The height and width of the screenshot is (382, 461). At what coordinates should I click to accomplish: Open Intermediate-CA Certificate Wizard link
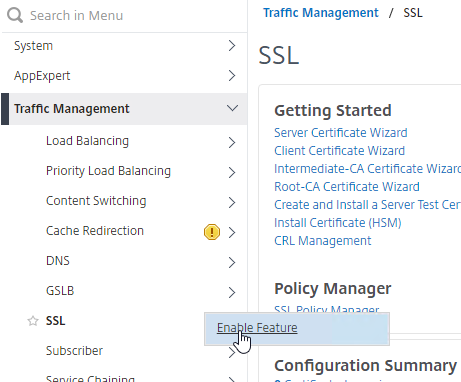pos(367,169)
